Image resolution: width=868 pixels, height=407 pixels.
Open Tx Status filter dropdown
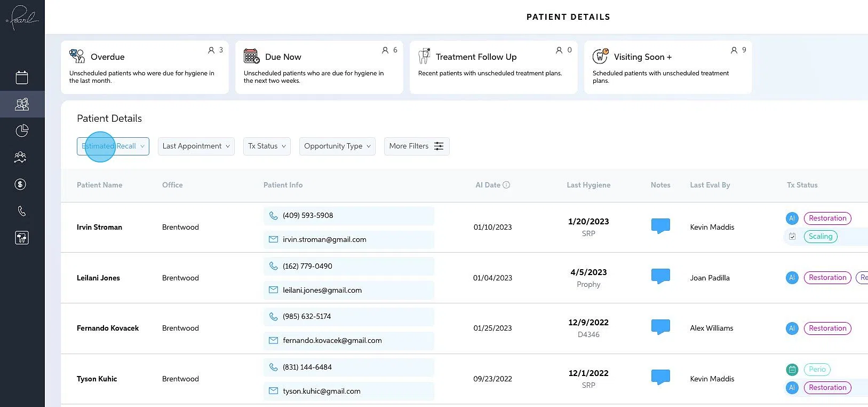pos(267,146)
